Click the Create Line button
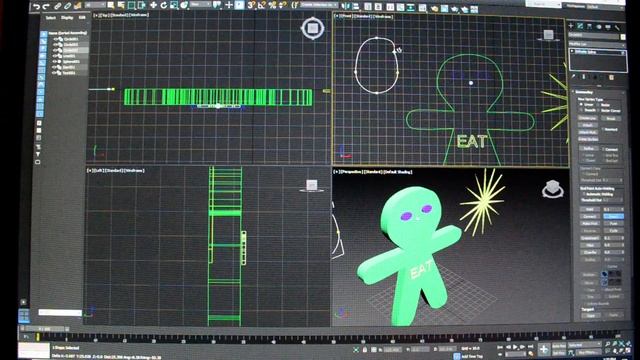 [588, 118]
